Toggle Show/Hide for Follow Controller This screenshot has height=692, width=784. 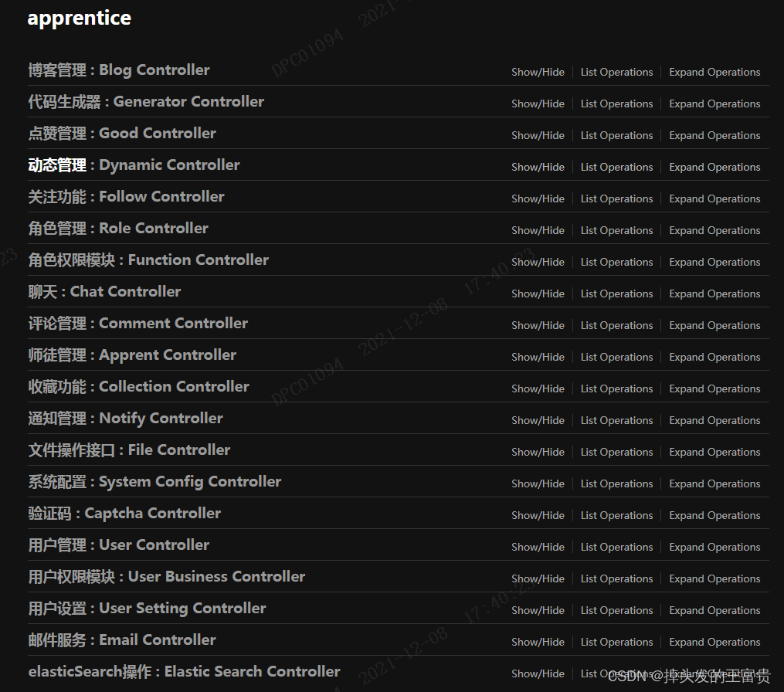[x=538, y=198]
